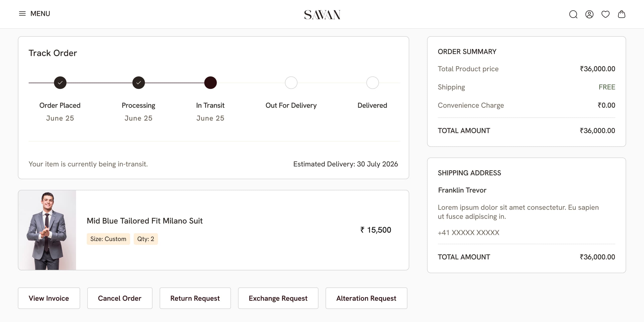
Task: Open the hamburger MENU icon
Action: click(22, 14)
